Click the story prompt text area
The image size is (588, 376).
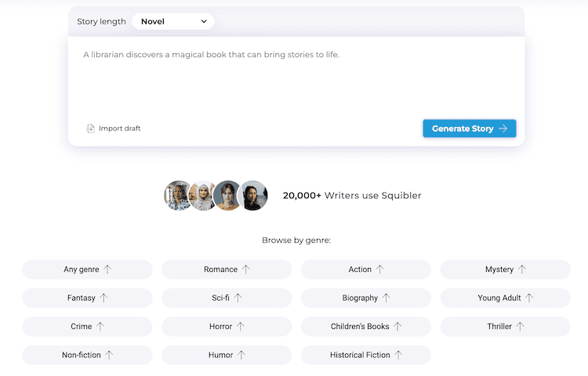pos(296,77)
